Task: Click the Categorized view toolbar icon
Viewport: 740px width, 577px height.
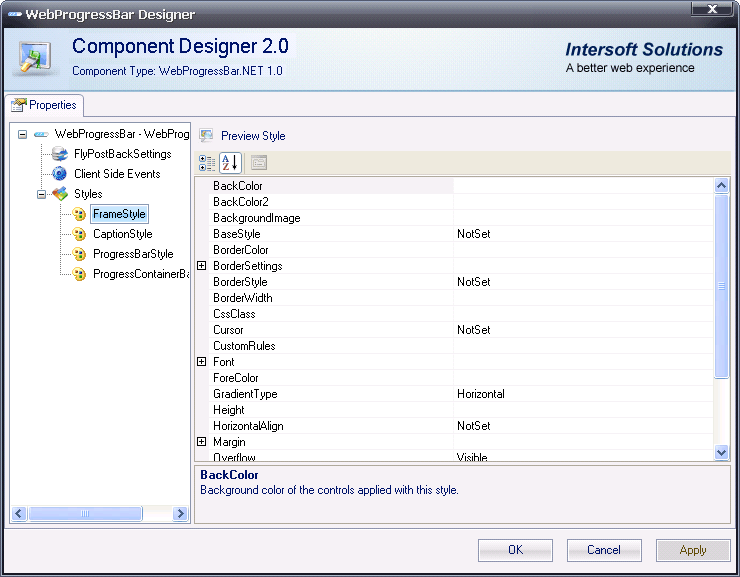Action: pyautogui.click(x=207, y=163)
